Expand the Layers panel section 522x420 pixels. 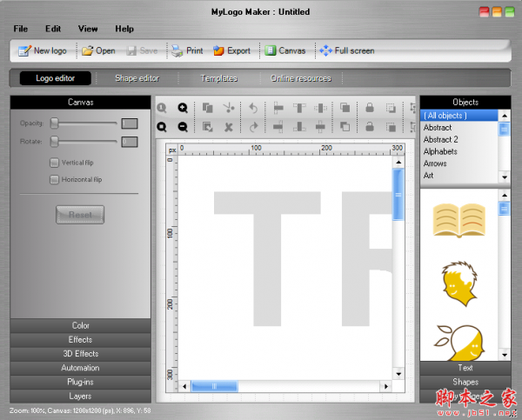coord(80,396)
